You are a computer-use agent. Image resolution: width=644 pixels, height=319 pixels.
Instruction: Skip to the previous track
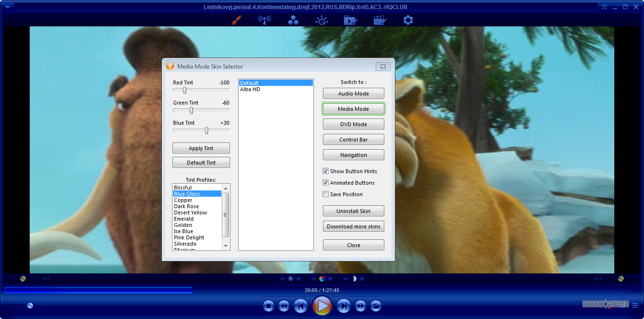point(300,306)
